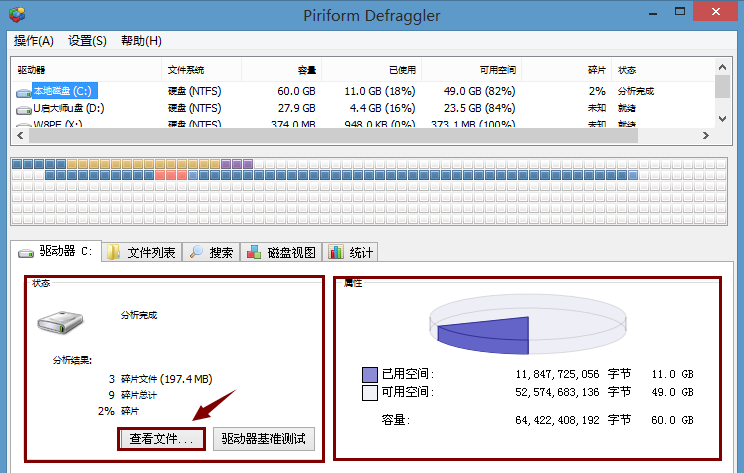
Task: Open the 设置(S) menu
Action: click(87, 41)
